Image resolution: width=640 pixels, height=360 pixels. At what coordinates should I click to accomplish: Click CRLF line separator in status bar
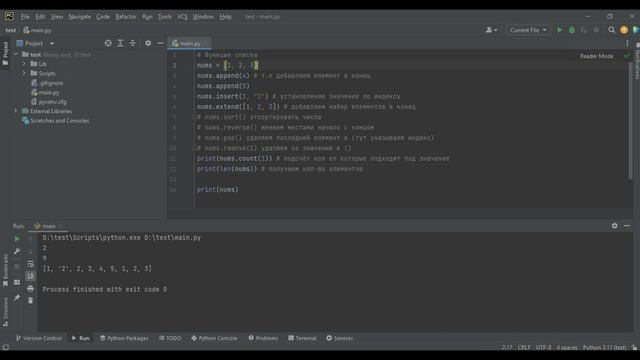click(524, 348)
